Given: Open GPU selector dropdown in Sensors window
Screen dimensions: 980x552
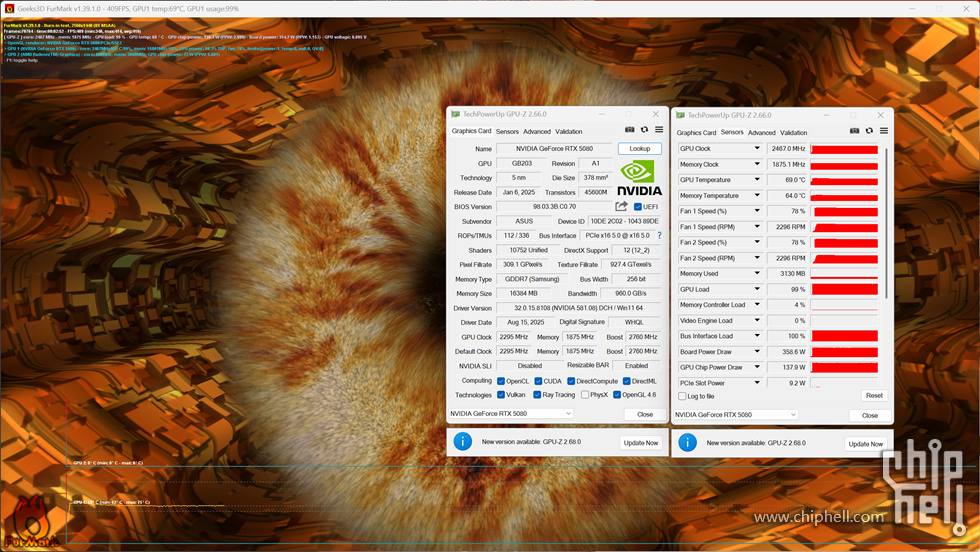Looking at the screenshot, I should click(x=736, y=414).
